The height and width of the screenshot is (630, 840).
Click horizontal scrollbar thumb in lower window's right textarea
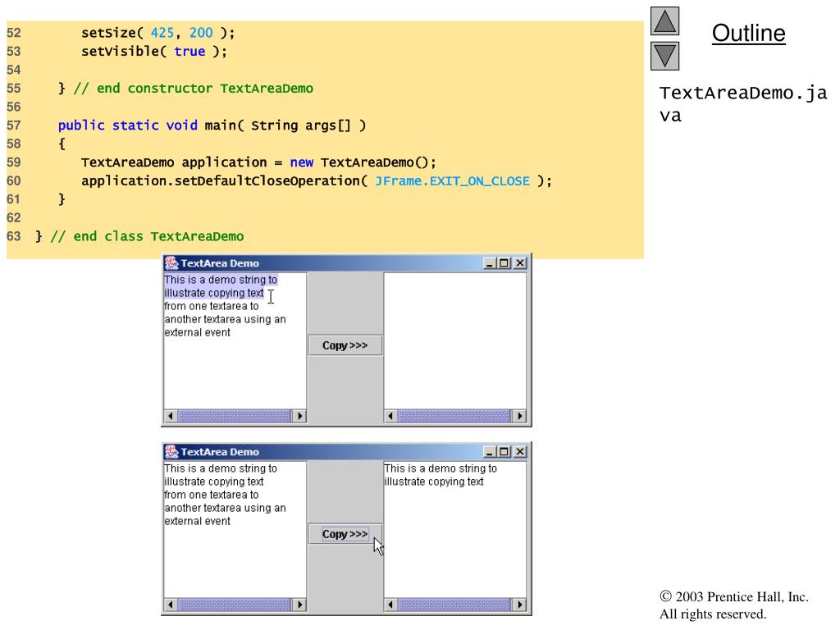point(454,605)
